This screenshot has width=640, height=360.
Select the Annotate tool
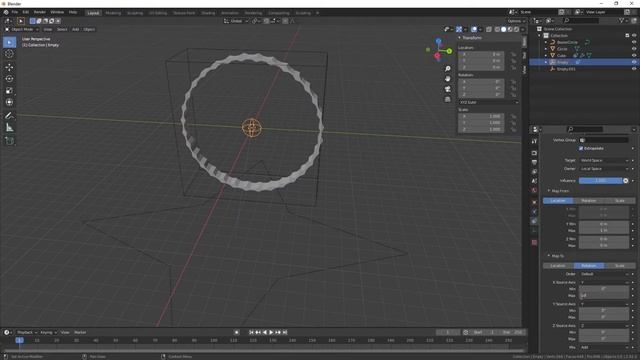point(9,116)
